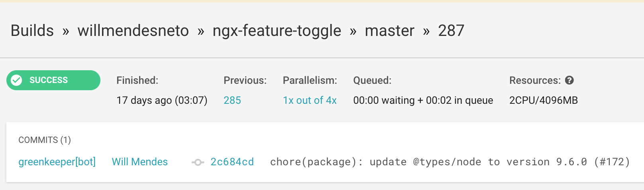Open greenkeeper[bot] author link
Viewport: 644px width, 190px height.
click(57, 162)
